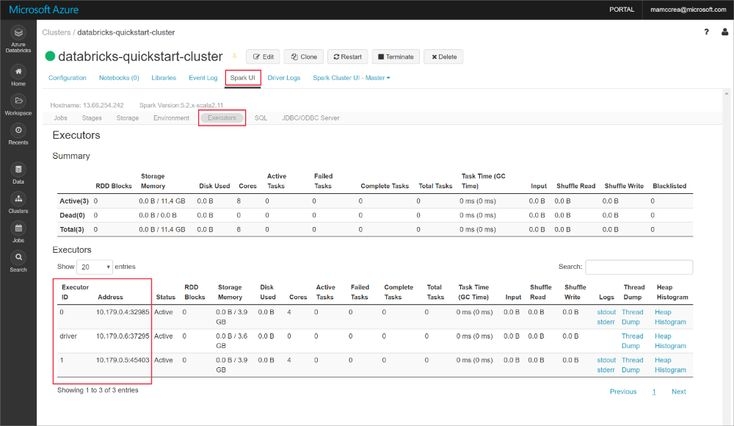Click address 10.179.0.4:32985 cell

pos(123,312)
